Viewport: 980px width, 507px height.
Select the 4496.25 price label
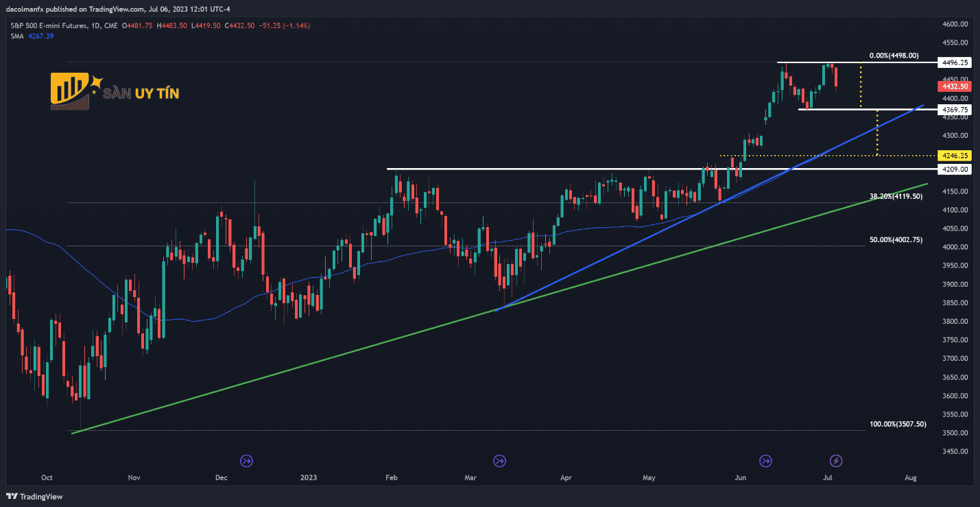[955, 62]
